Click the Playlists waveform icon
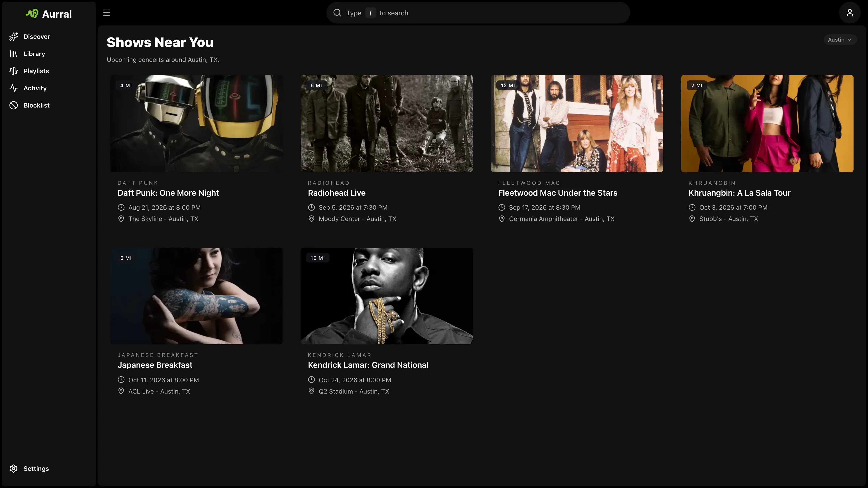 (14, 71)
